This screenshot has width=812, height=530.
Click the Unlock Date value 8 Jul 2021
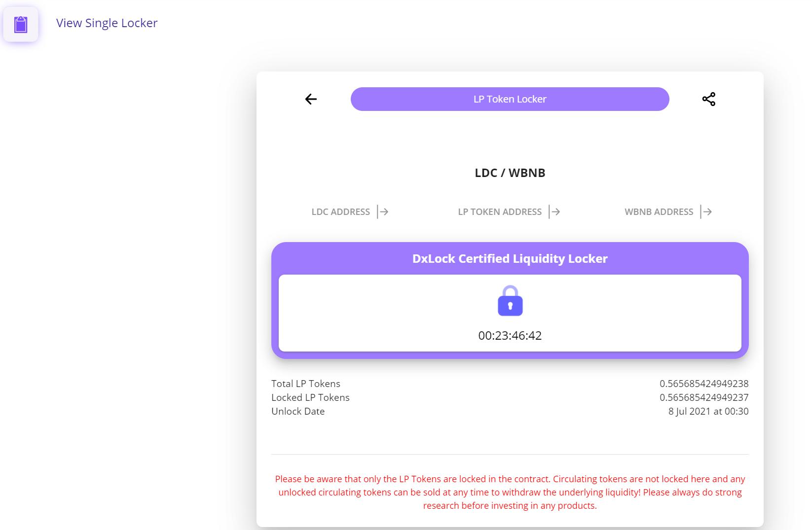coord(708,411)
